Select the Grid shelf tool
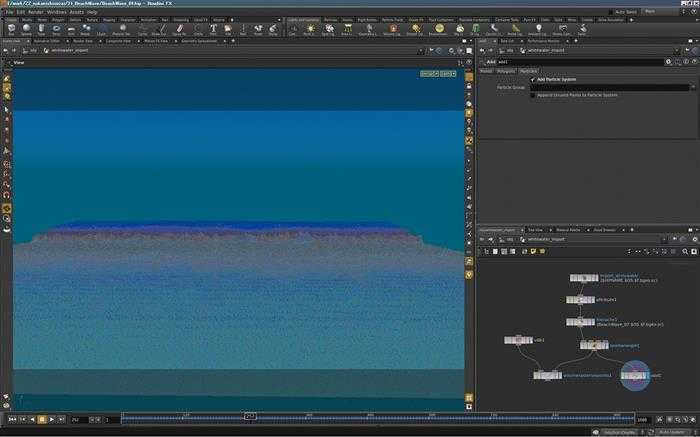700x437 pixels. 71,29
